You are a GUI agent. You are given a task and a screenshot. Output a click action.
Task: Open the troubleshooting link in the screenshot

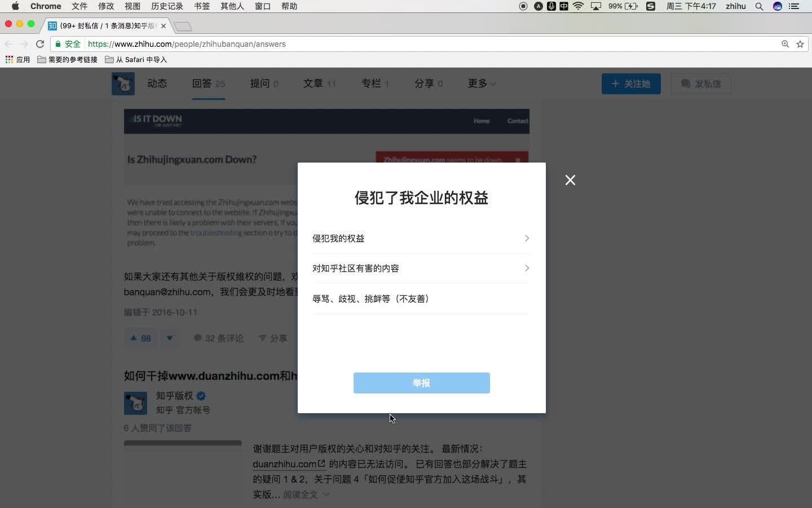216,233
